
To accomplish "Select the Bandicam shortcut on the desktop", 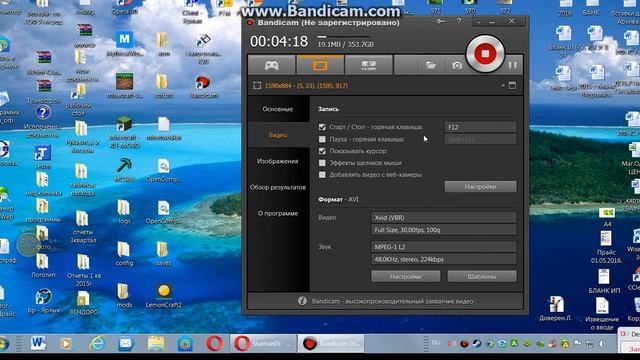I will (203, 87).
